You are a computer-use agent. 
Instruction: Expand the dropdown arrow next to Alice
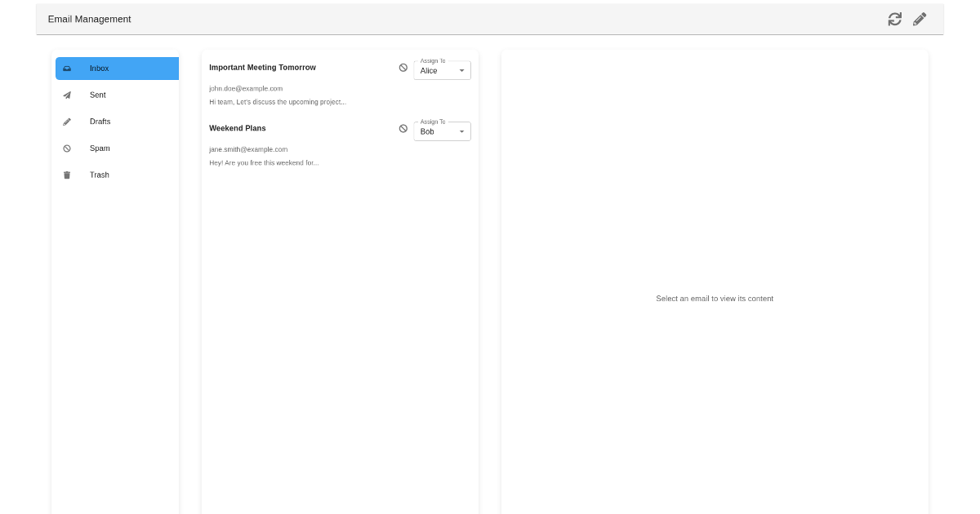coord(461,71)
